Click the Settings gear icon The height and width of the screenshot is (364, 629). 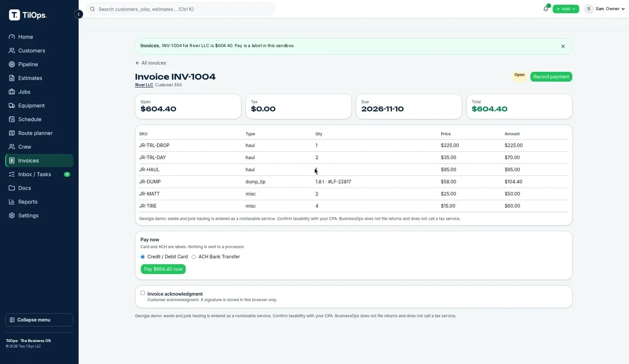pos(12,216)
